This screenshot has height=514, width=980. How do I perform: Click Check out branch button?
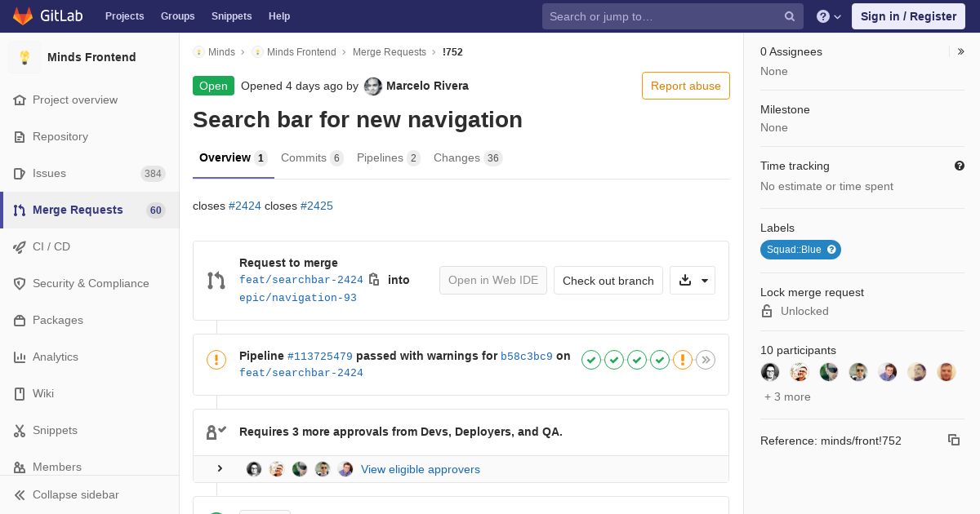pyautogui.click(x=608, y=281)
